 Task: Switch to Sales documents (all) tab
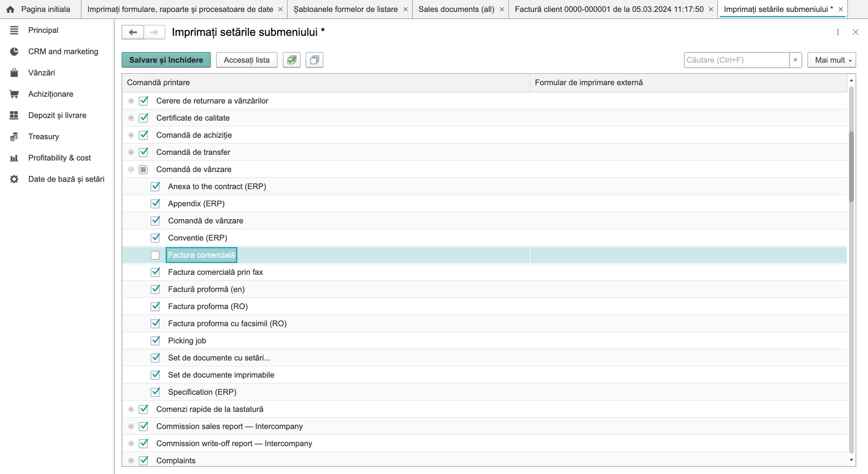456,9
